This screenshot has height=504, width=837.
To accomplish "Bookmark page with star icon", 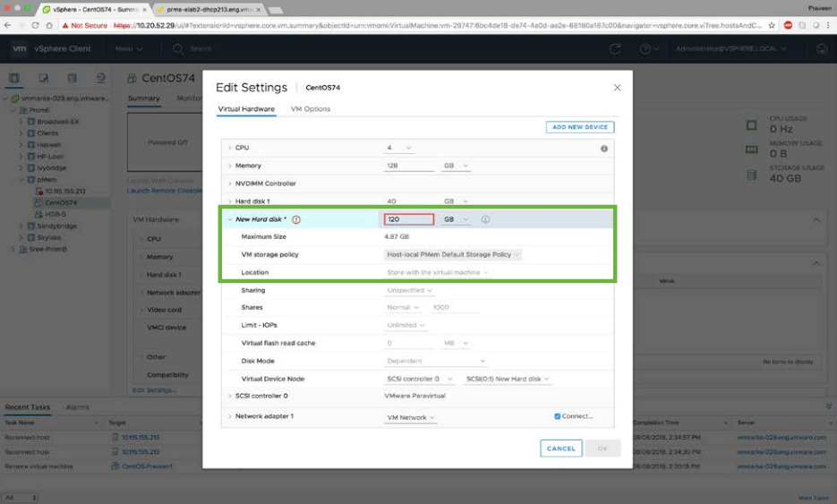I will 772,25.
